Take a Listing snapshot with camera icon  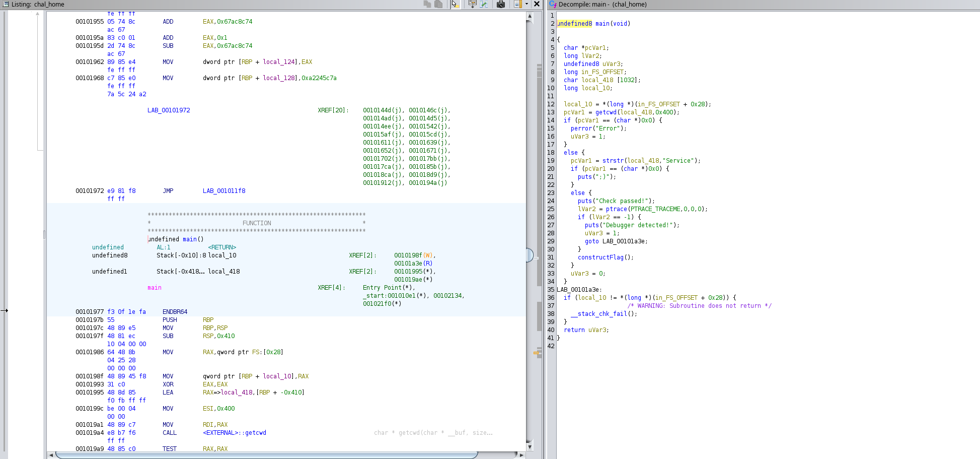(501, 4)
